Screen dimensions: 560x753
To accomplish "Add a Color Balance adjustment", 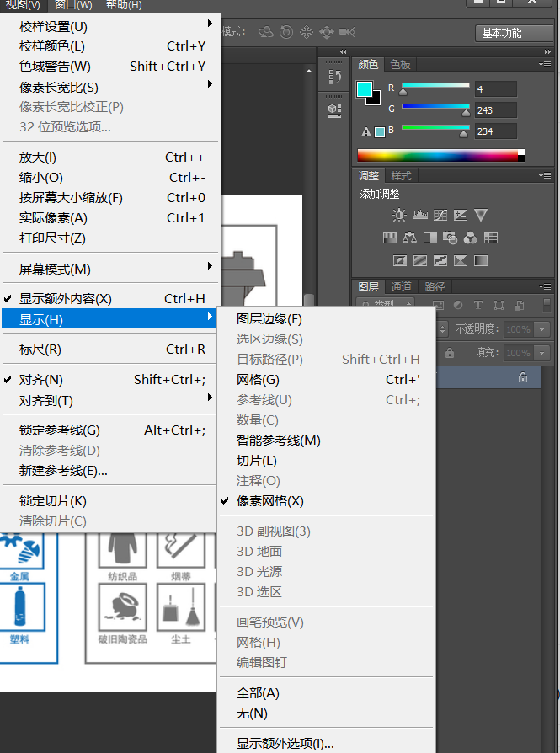I will 409,238.
